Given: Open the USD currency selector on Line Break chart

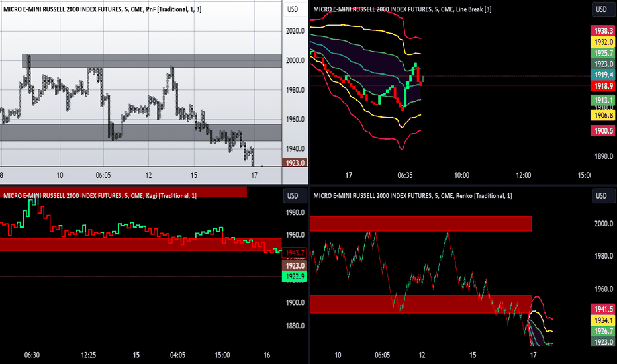Looking at the screenshot, I should (x=603, y=9).
